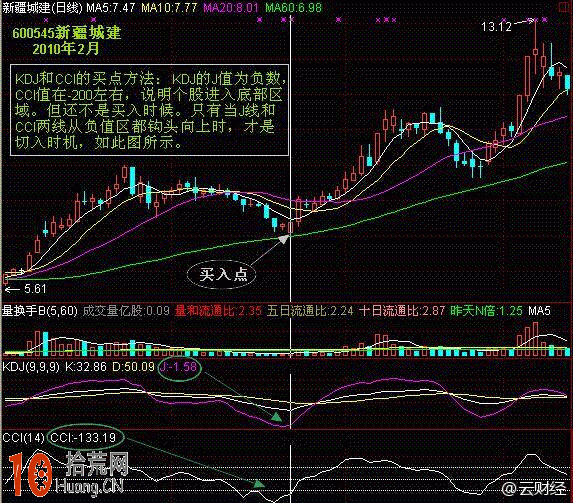Click the 昨天N倍:1.25 value
The height and width of the screenshot is (503, 573).
(486, 311)
